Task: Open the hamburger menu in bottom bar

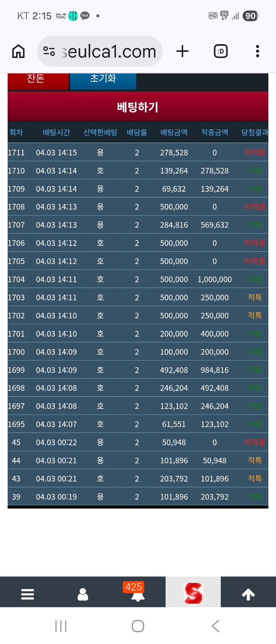Action: [28, 594]
